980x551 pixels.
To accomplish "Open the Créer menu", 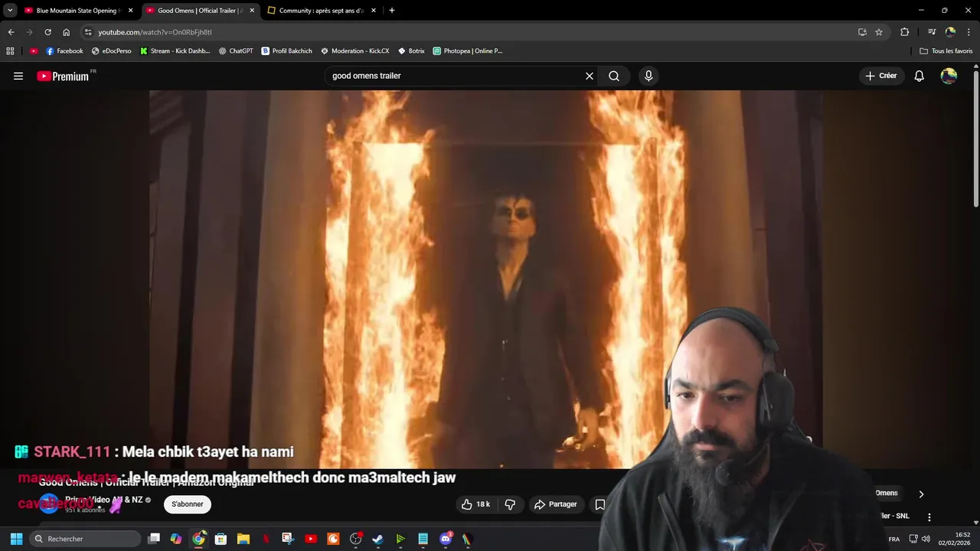I will click(x=881, y=76).
